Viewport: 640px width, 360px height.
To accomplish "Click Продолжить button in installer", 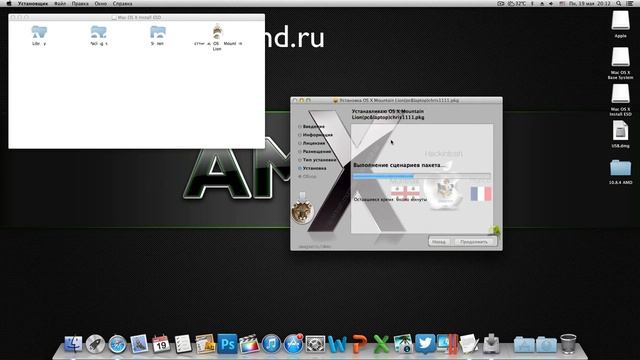I will click(474, 242).
